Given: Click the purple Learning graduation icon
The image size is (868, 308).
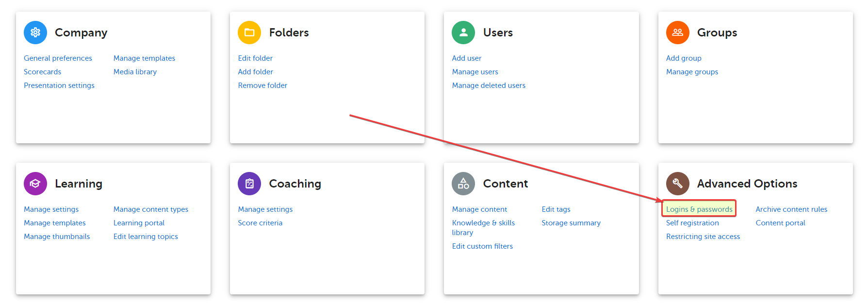Looking at the screenshot, I should click(x=35, y=184).
